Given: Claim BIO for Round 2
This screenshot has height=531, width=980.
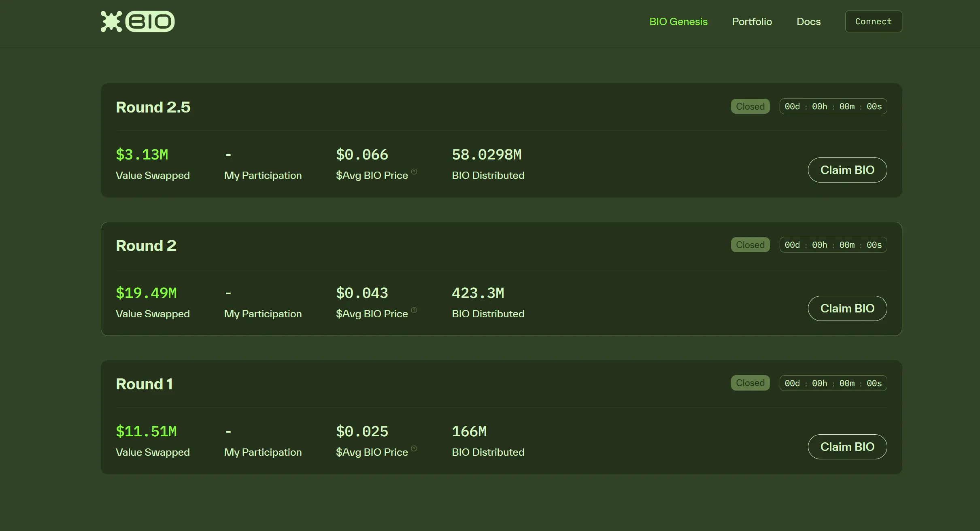Looking at the screenshot, I should (847, 308).
